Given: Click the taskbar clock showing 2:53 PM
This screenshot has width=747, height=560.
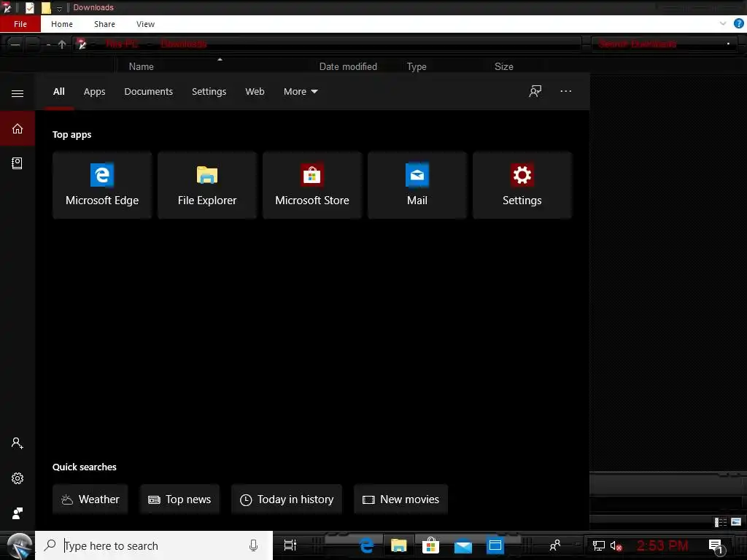Looking at the screenshot, I should [x=662, y=545].
